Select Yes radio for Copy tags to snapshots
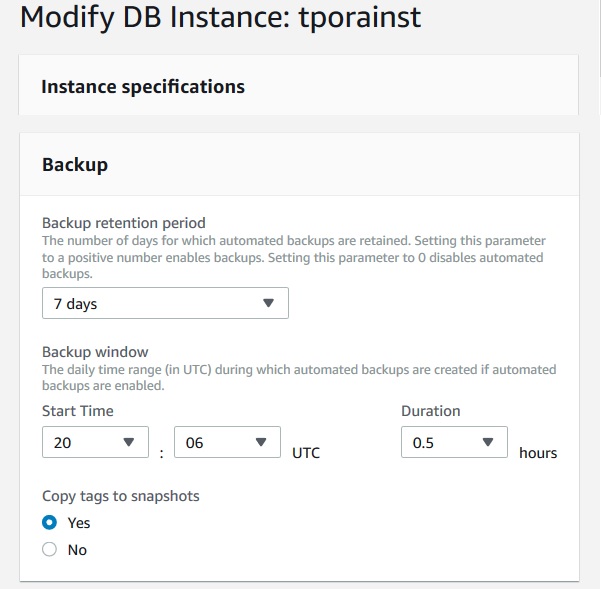 click(x=50, y=522)
